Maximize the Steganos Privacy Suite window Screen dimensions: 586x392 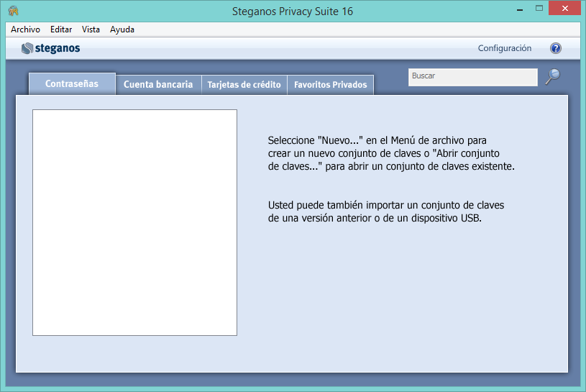[x=539, y=8]
